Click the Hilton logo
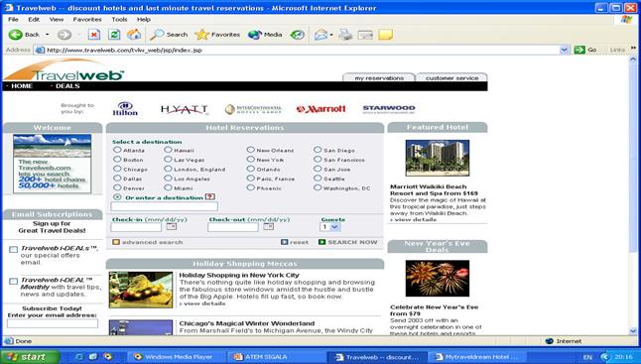The height and width of the screenshot is (364, 641). tap(125, 109)
